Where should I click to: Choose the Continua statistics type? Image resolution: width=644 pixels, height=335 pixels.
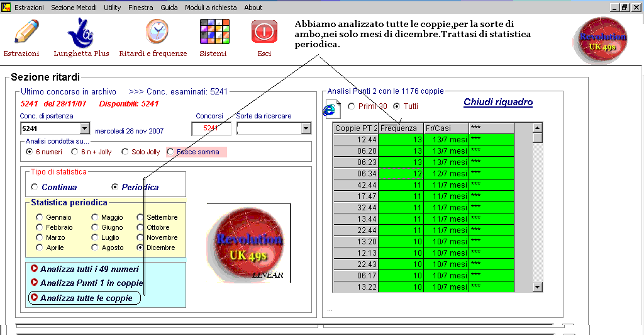[x=35, y=187]
